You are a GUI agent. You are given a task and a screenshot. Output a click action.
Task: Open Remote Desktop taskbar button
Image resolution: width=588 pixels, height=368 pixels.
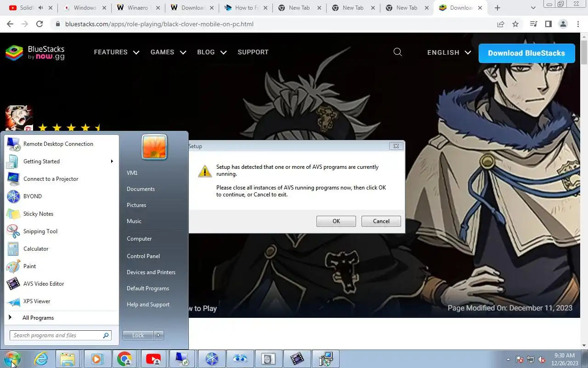click(x=182, y=359)
